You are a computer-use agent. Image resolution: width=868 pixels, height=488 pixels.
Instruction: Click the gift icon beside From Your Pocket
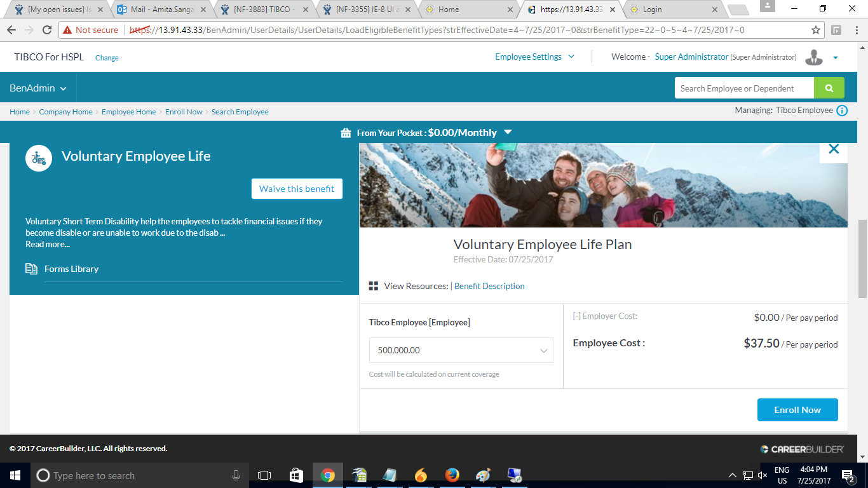tap(346, 133)
